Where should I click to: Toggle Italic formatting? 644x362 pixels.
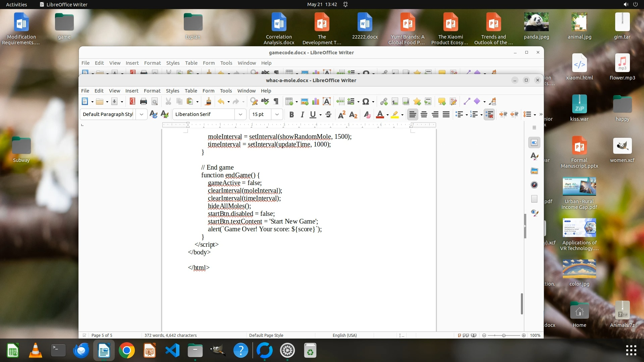pos(302,115)
